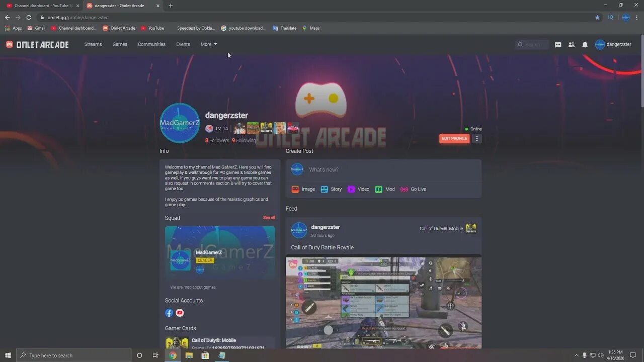The image size is (644, 362).
Task: Open the IQ browser extension
Action: (x=611, y=17)
